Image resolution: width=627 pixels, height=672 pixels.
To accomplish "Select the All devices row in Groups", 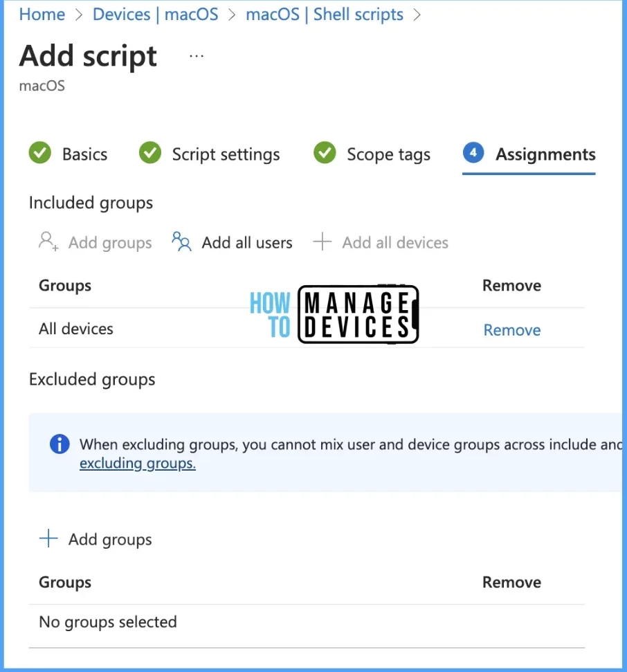I will point(76,329).
